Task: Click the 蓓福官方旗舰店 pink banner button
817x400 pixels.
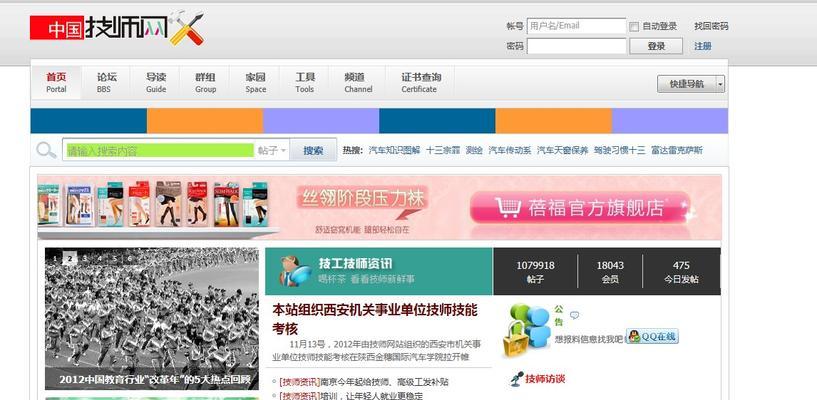Action: (x=580, y=207)
